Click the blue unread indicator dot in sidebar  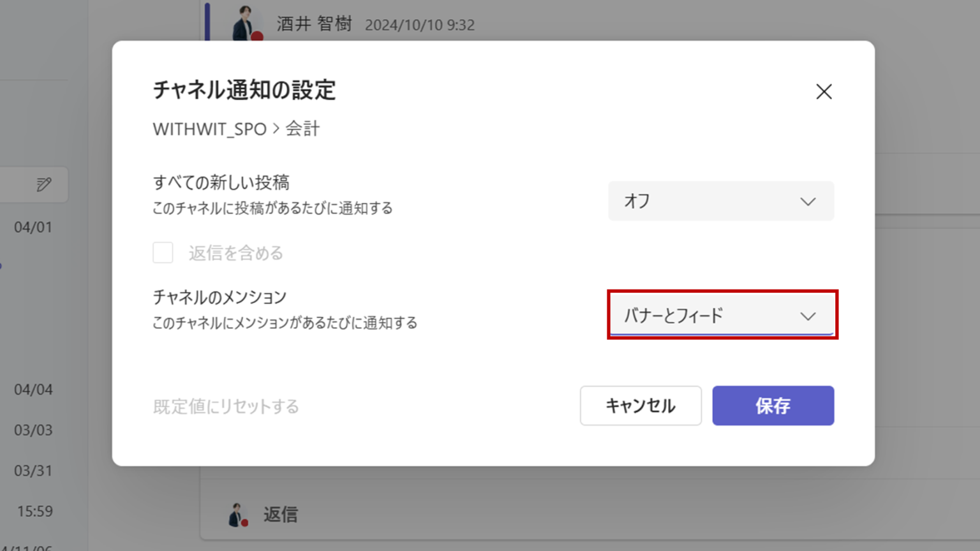1,266
